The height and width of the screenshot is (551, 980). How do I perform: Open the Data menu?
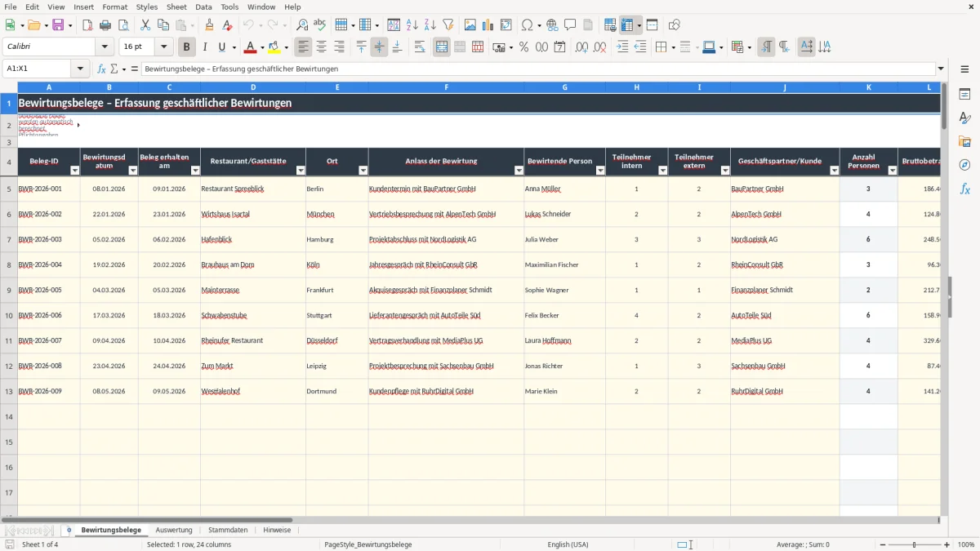pyautogui.click(x=203, y=7)
